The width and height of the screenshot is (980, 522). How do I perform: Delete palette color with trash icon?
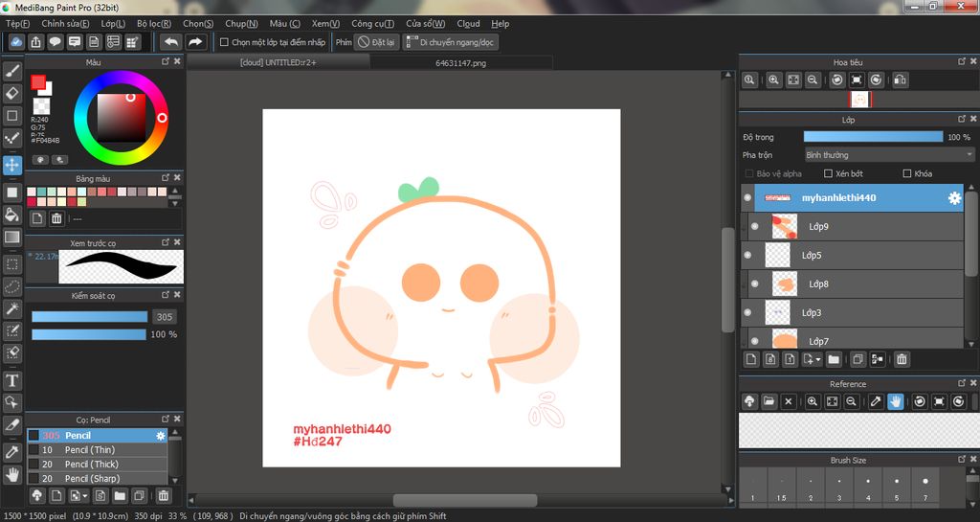56,218
